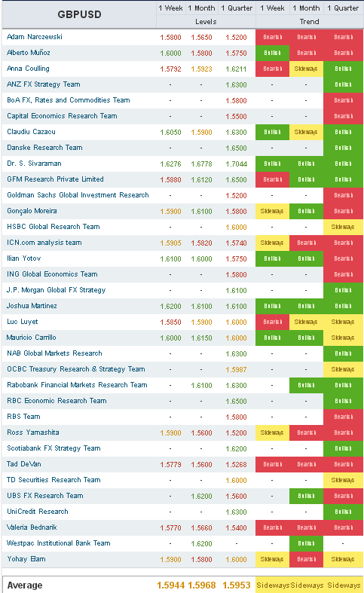Screen dimensions: 364x593
Task: Click the GBPUSD table header
Action: click(79, 15)
